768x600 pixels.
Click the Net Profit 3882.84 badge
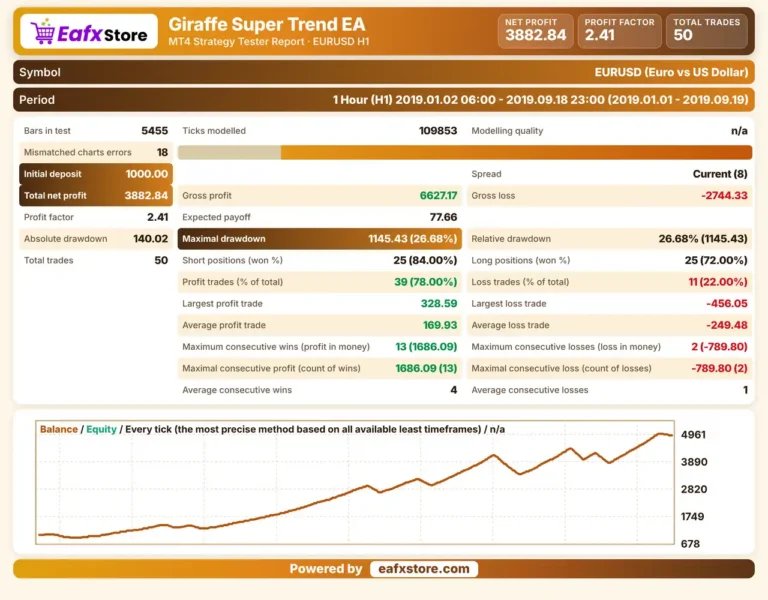tap(535, 31)
